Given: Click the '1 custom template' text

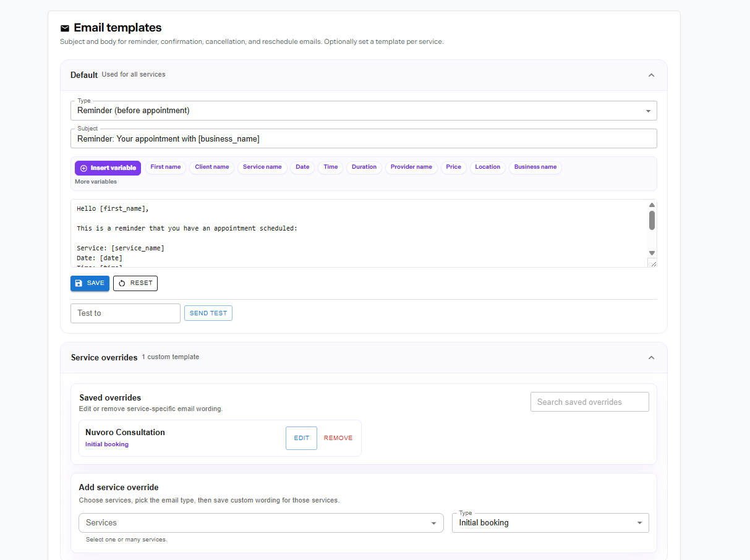Looking at the screenshot, I should 171,357.
